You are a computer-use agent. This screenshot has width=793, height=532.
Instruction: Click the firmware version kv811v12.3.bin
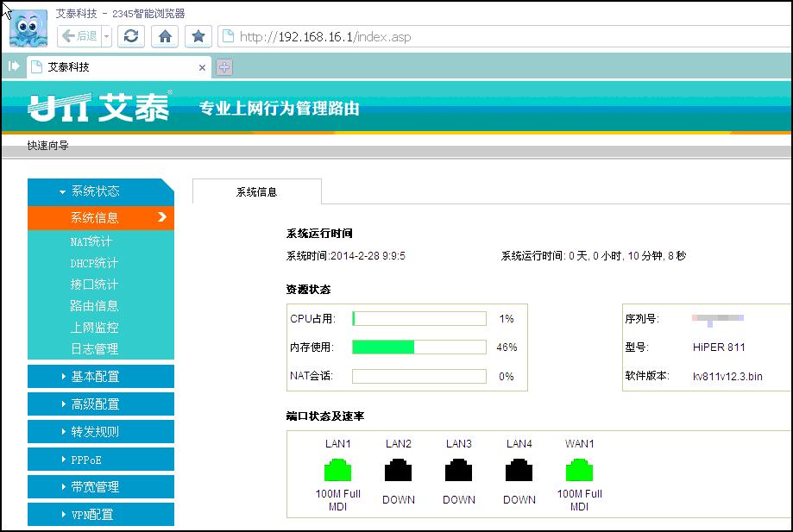pos(727,377)
